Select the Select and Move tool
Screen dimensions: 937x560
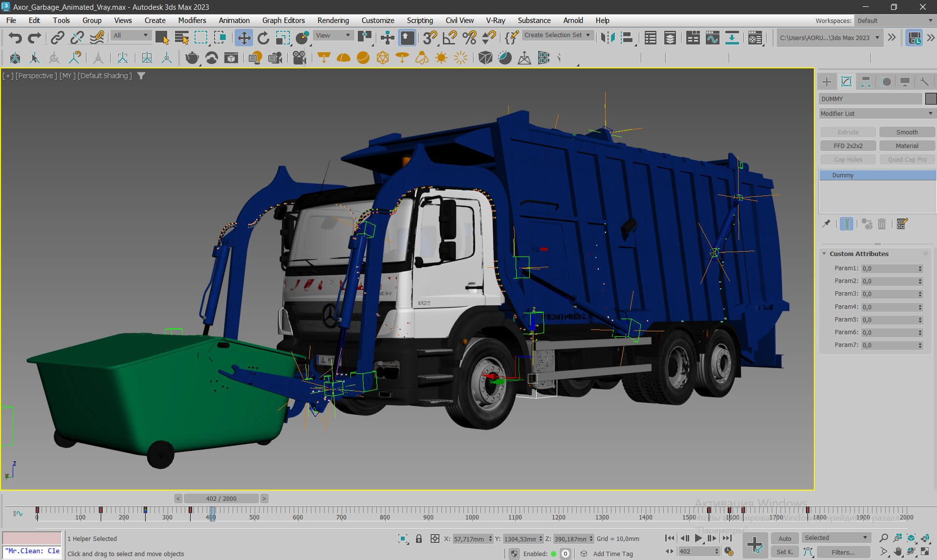coord(243,38)
